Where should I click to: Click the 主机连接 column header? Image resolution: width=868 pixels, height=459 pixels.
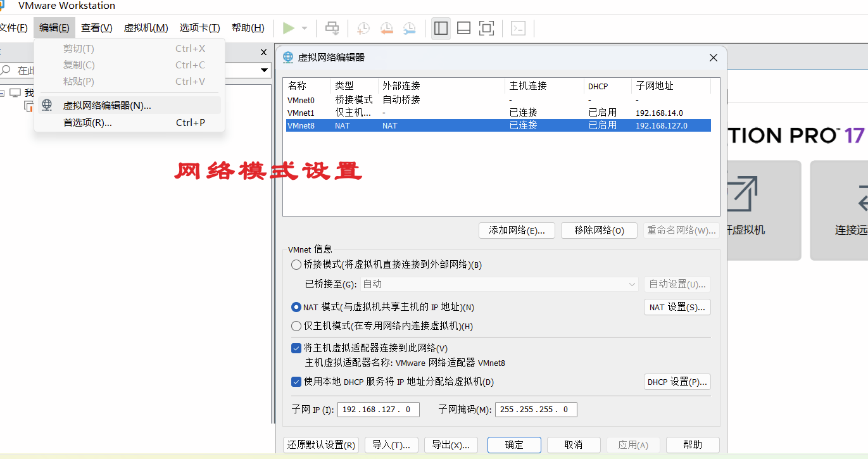544,86
